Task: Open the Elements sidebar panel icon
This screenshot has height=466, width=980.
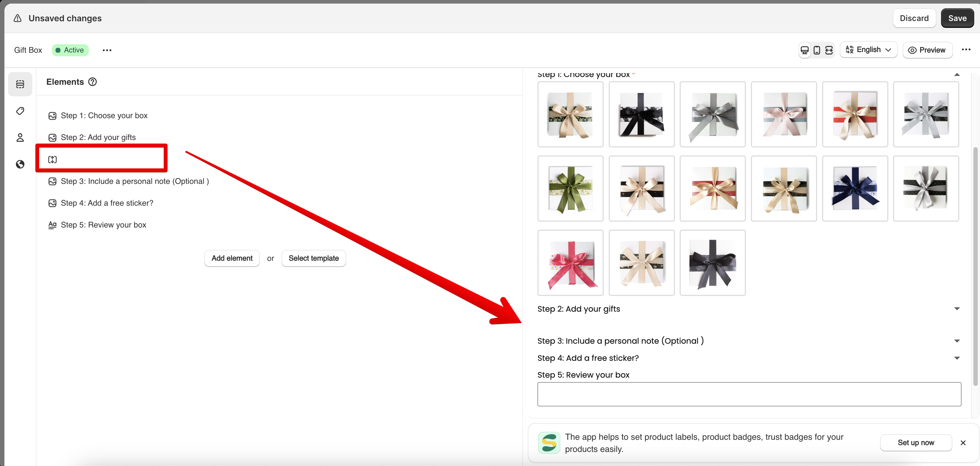Action: click(x=20, y=84)
